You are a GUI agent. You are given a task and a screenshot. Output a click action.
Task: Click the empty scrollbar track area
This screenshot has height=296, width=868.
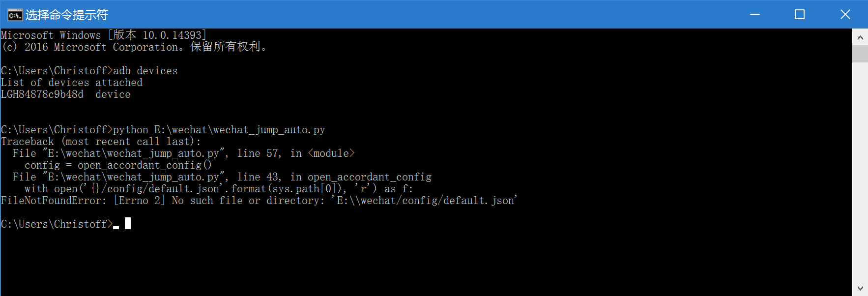pos(860,172)
